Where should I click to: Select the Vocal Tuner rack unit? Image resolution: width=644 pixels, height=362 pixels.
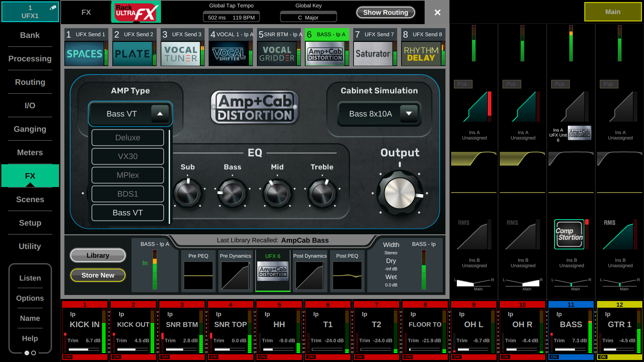pyautogui.click(x=180, y=54)
